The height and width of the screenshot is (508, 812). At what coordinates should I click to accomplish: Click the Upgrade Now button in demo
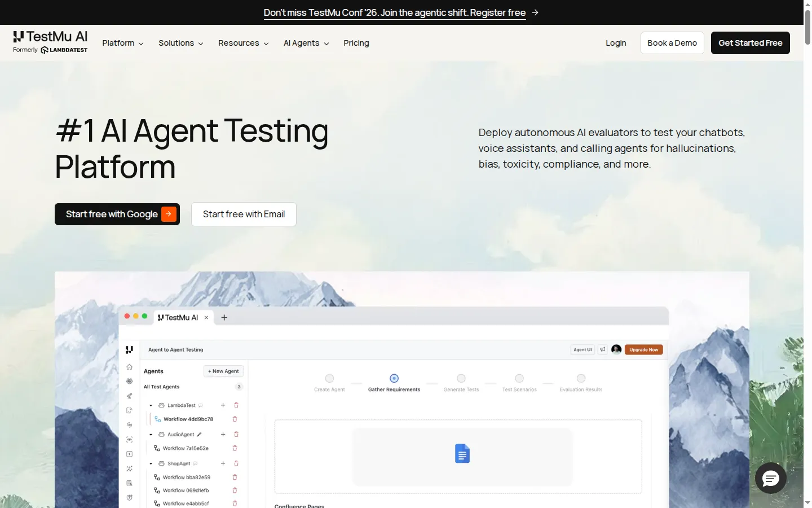(x=644, y=349)
